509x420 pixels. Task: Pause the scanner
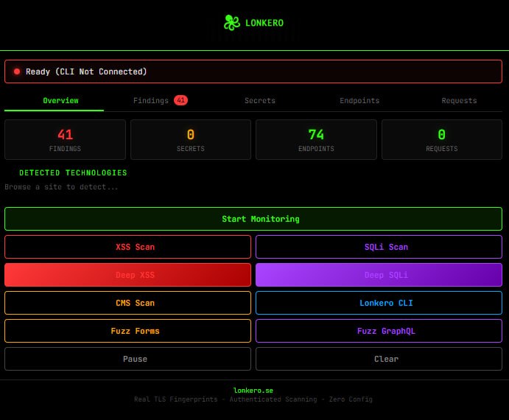[128, 359]
